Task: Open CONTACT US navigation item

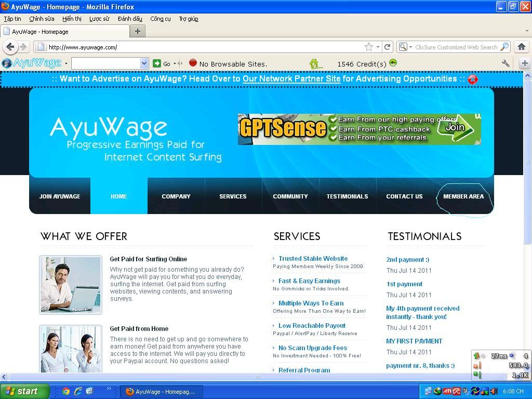Action: pyautogui.click(x=404, y=196)
